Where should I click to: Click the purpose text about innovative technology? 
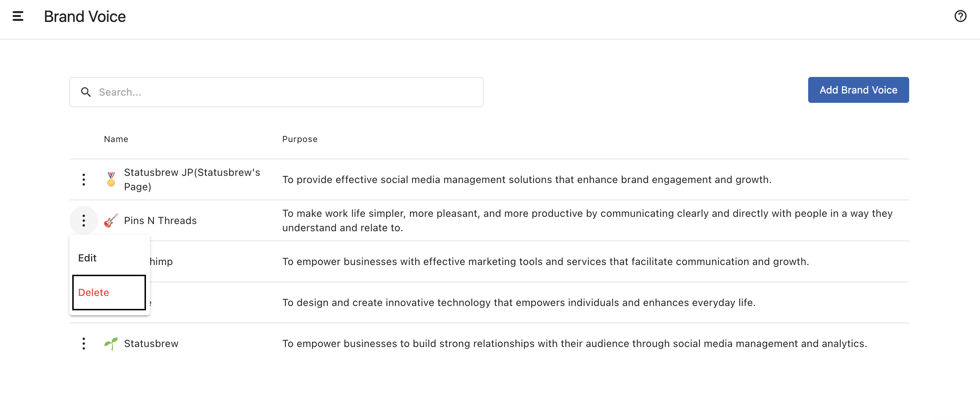(518, 302)
